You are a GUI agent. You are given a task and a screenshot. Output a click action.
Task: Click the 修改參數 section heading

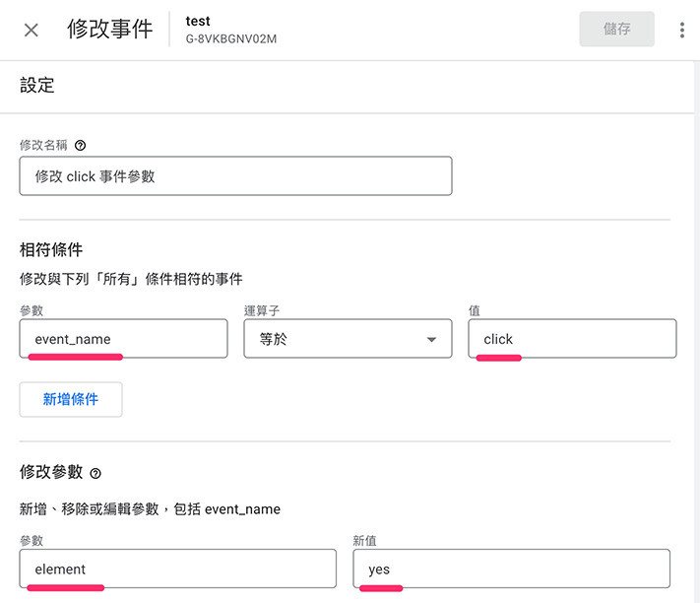coord(51,472)
